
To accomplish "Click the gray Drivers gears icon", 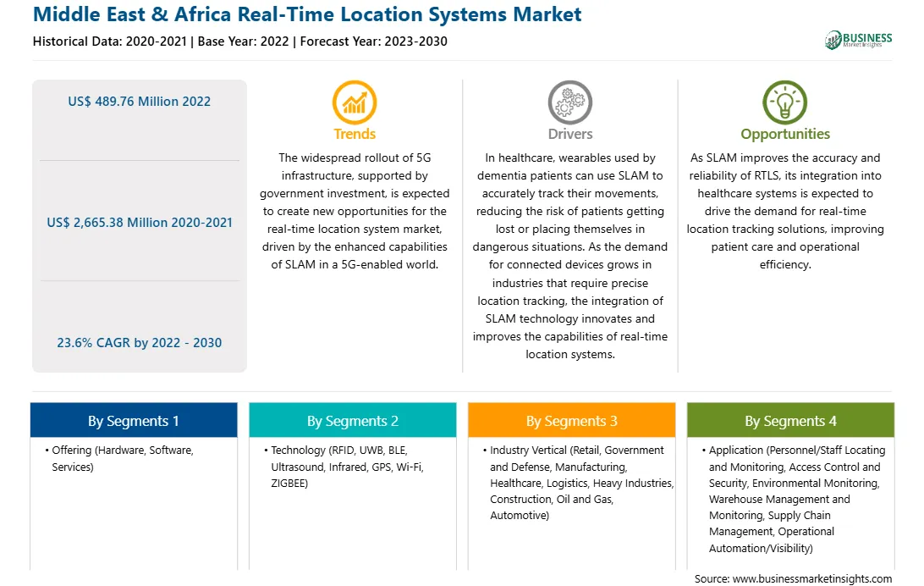I will pos(569,102).
